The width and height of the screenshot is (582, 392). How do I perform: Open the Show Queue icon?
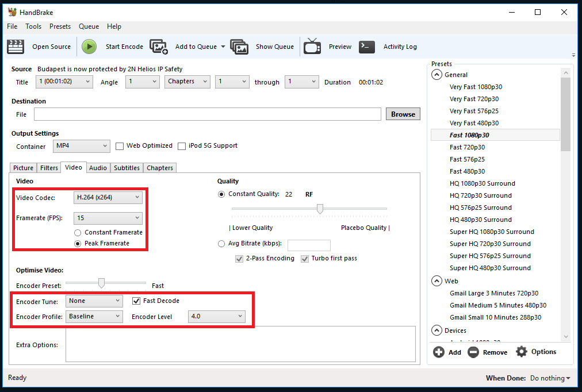point(239,47)
